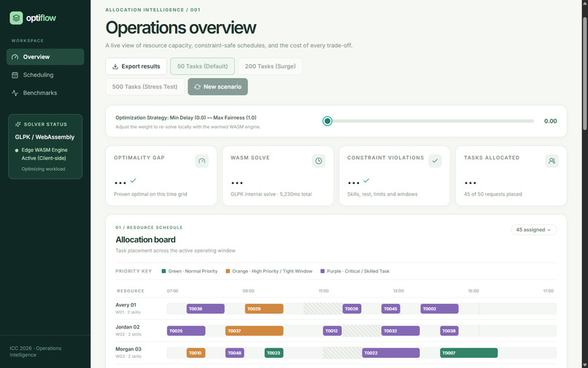This screenshot has height=368, width=588.
Task: Click the page vertical scrollbar
Action: pos(584,74)
